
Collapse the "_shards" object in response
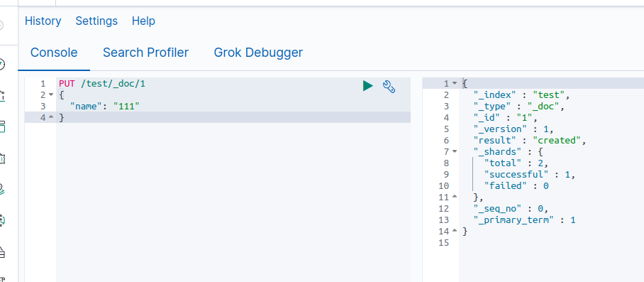click(x=454, y=152)
